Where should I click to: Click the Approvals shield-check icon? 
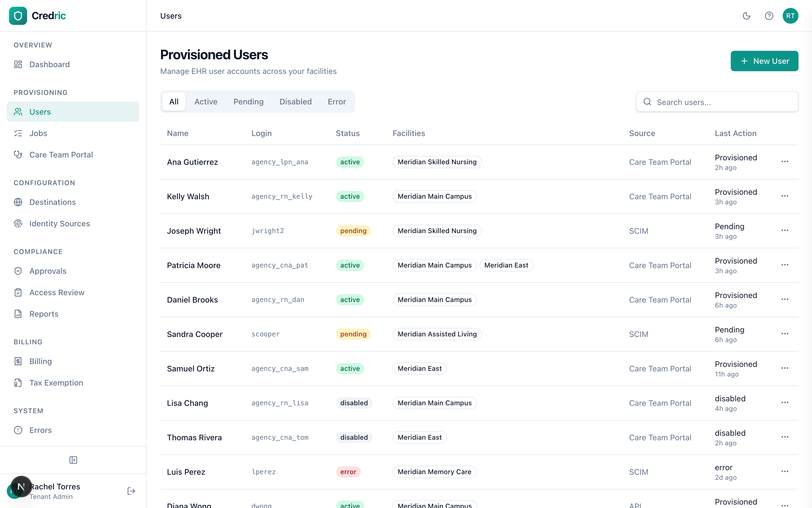point(18,271)
